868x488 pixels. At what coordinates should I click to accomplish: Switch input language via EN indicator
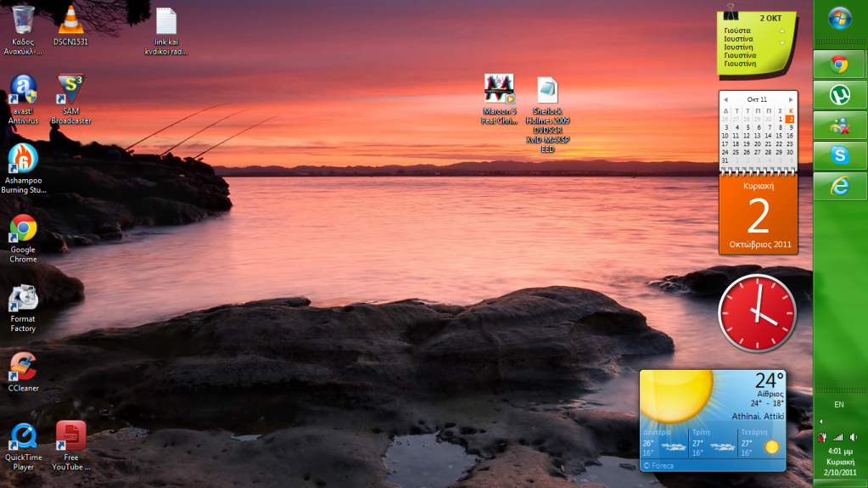[839, 405]
